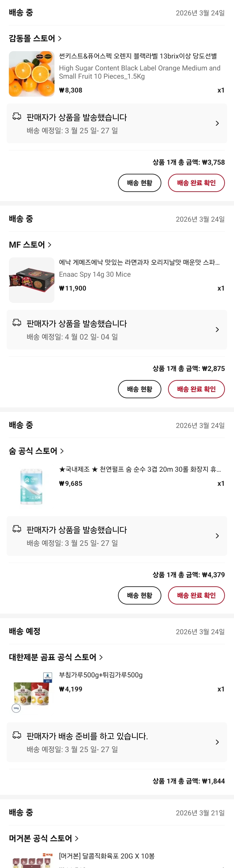View the Enaac ramen snack thumbnail

(31, 280)
